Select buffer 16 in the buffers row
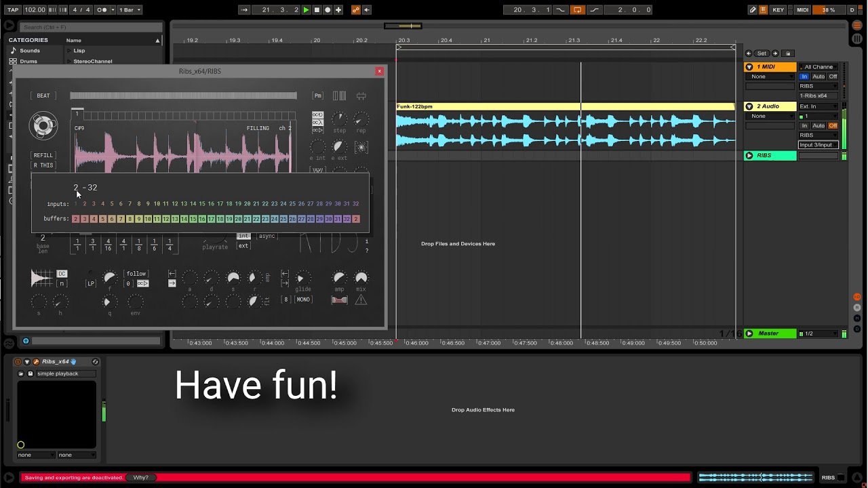Viewport: 868px width, 488px height. (202, 219)
